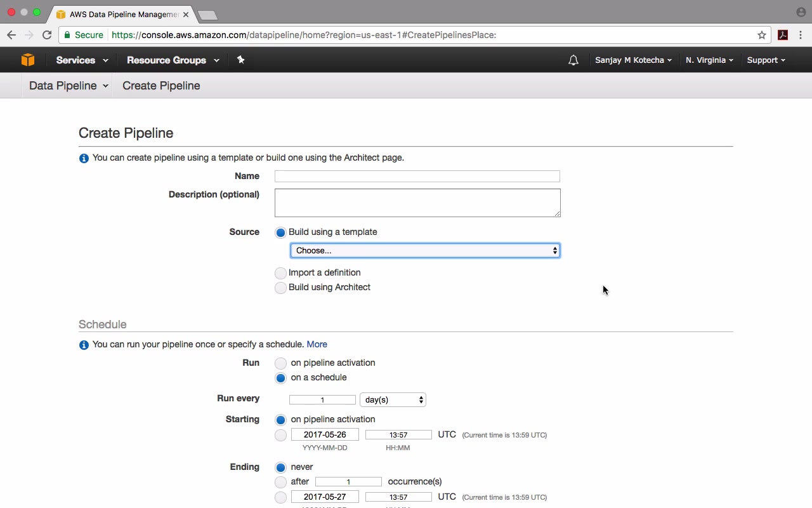
Task: Choose Run on pipeline activation radio
Action: coord(280,363)
